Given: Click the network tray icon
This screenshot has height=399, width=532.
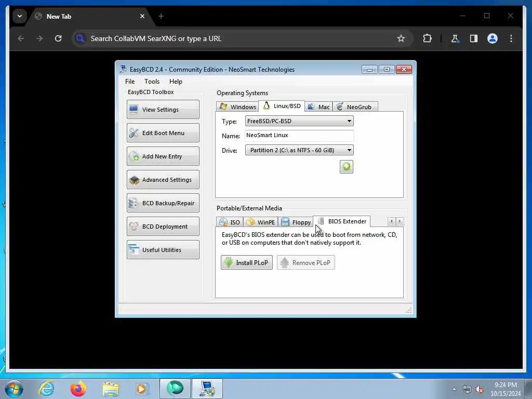Looking at the screenshot, I should tap(467, 390).
